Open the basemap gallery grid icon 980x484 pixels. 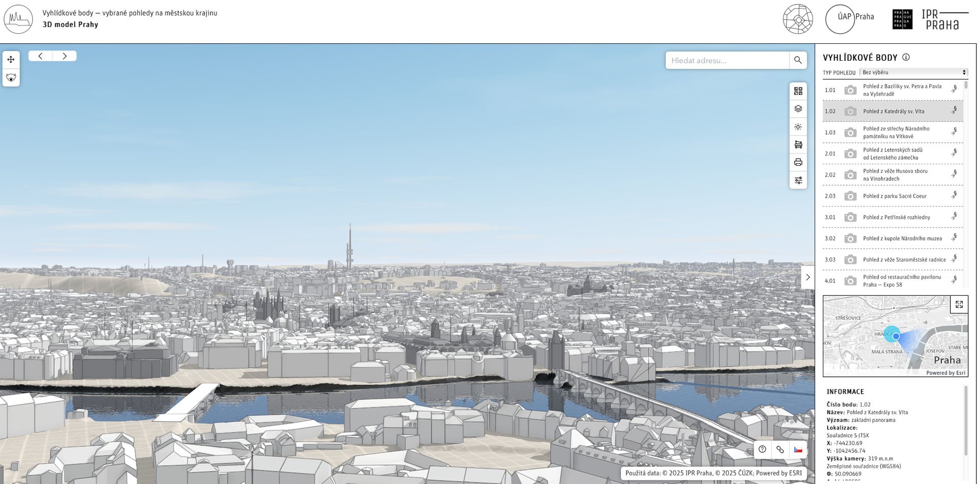coord(798,91)
